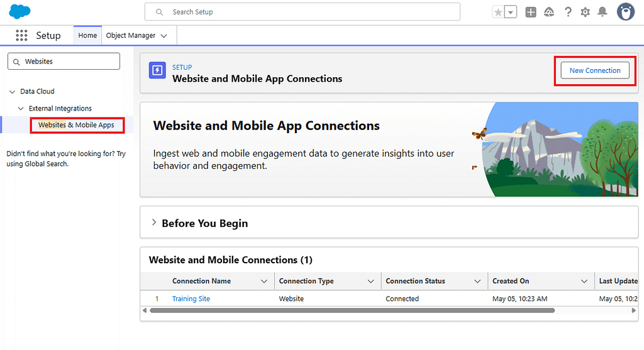Click the Setup page header icon
This screenshot has width=644, height=350.
(x=157, y=70)
